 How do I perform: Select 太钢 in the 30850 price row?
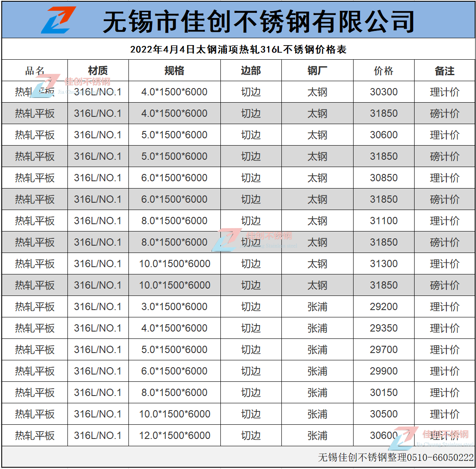[317, 177]
